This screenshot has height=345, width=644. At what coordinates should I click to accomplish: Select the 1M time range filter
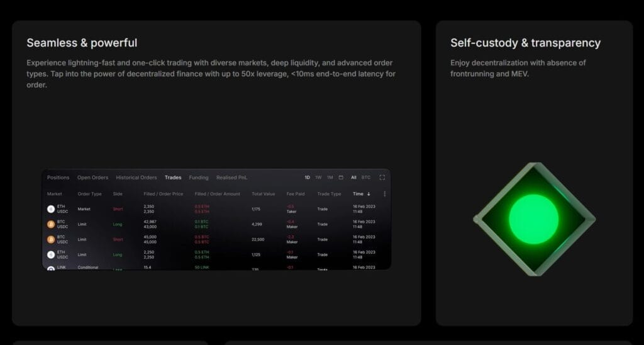tap(330, 178)
